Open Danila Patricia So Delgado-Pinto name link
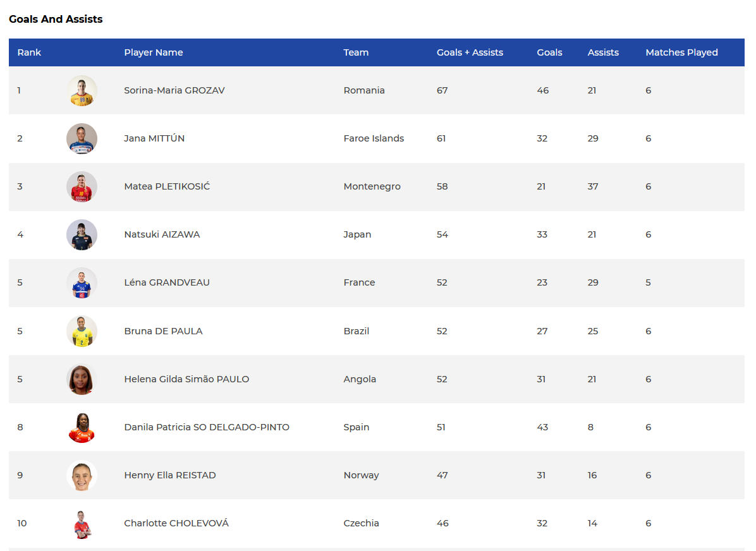Viewport: 756px width, 551px height. click(207, 427)
